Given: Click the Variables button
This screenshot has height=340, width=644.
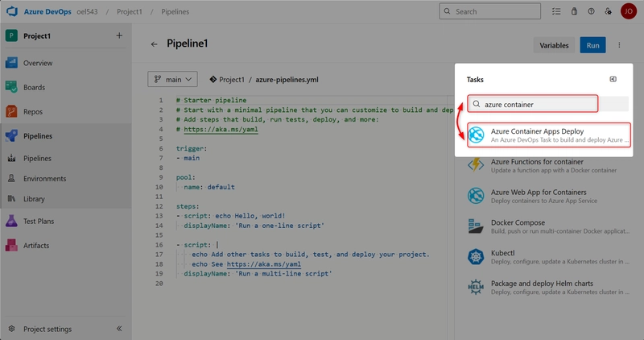Looking at the screenshot, I should pyautogui.click(x=554, y=45).
